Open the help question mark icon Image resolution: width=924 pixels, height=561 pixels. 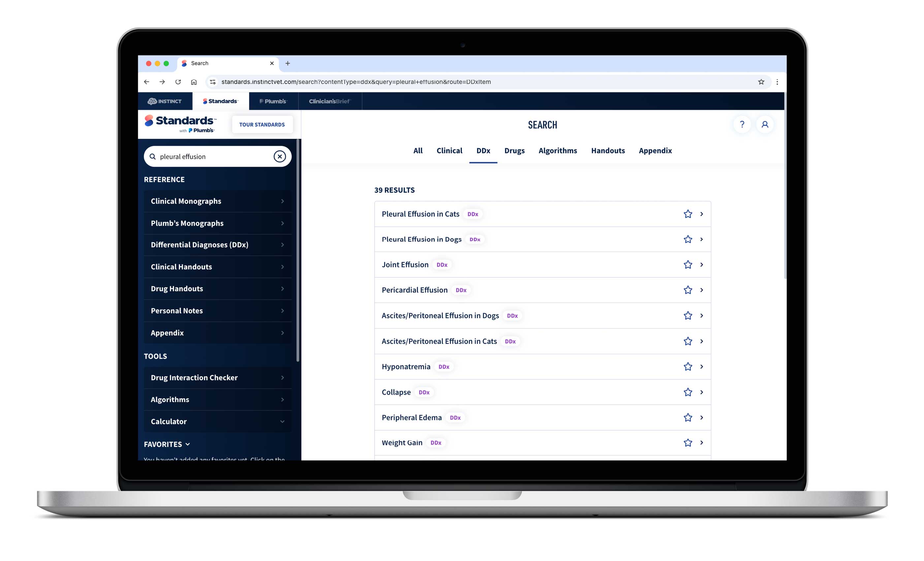tap(742, 124)
